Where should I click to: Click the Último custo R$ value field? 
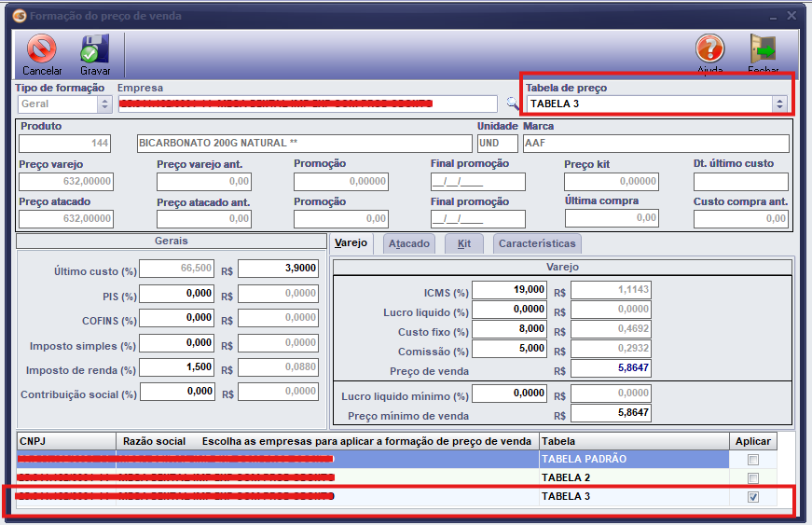(x=278, y=269)
